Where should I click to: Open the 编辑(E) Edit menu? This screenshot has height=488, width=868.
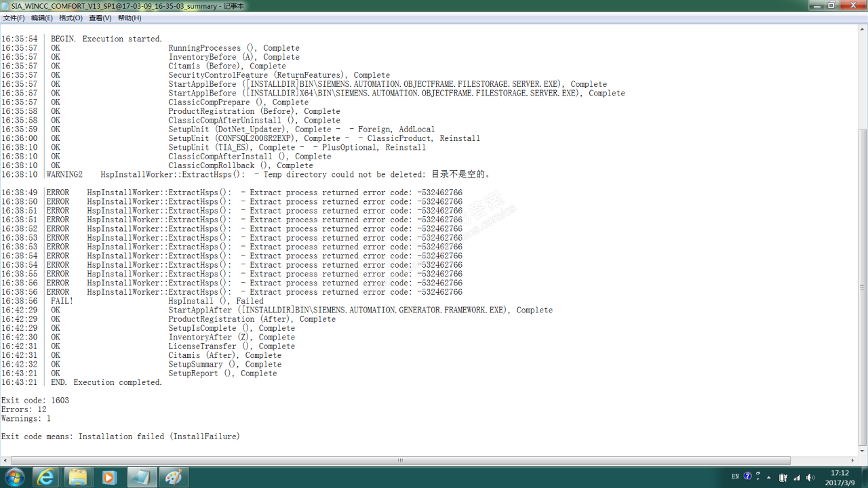(42, 18)
